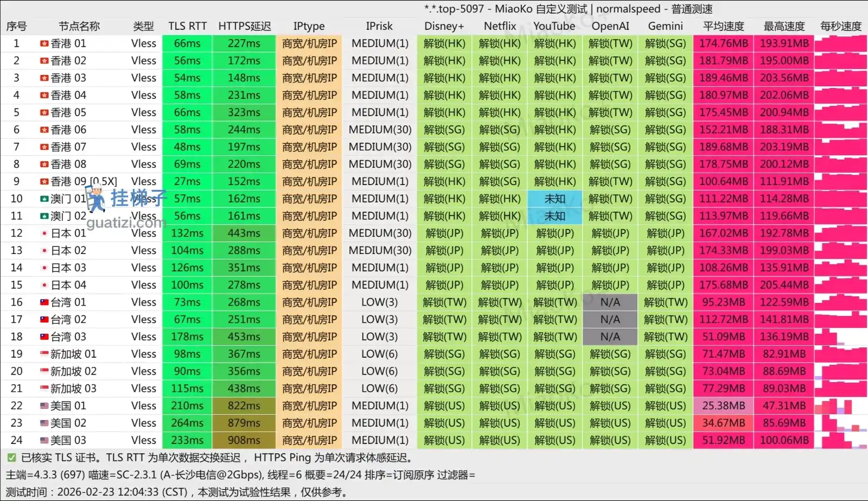
Task: Click the 平均速度 column header
Action: [723, 26]
